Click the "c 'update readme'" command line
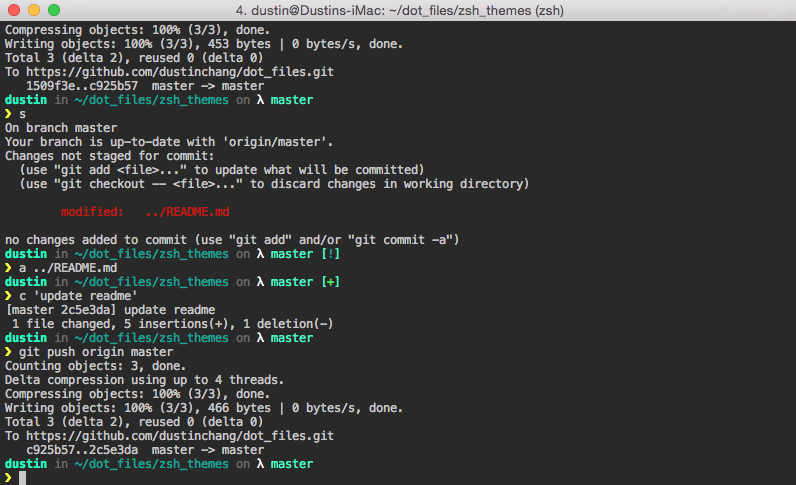This screenshot has width=796, height=485. coord(78,296)
